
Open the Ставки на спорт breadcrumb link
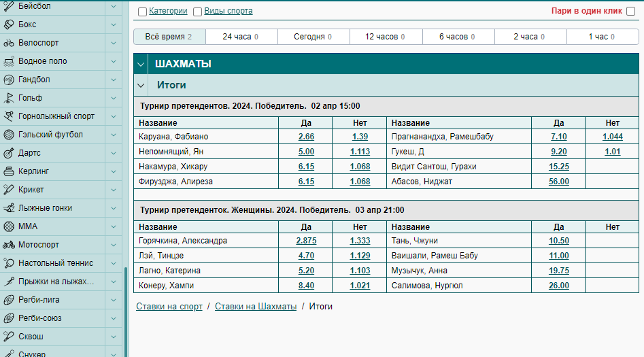pos(169,307)
